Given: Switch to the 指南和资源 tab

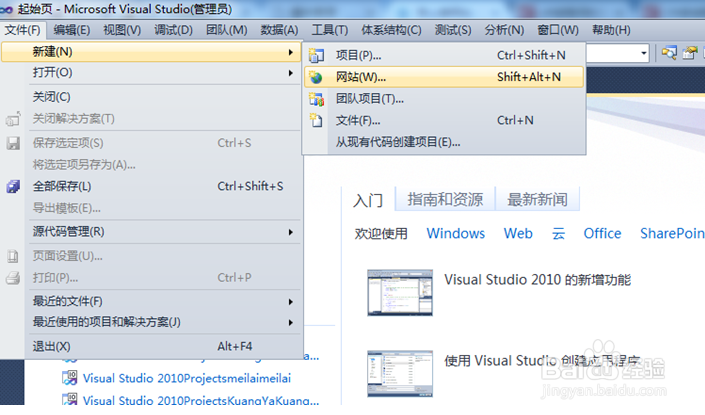Looking at the screenshot, I should (x=445, y=199).
